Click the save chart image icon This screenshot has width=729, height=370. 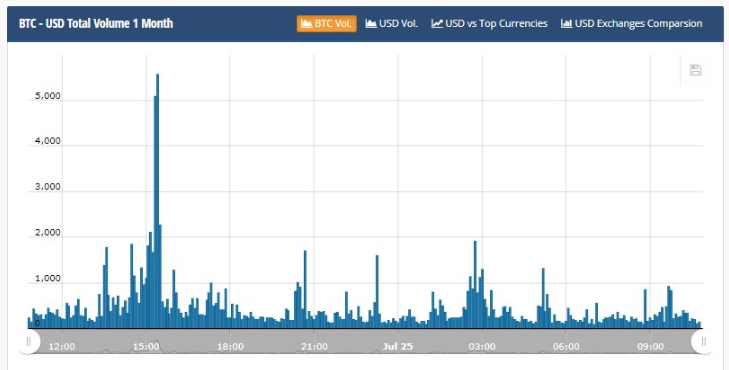[x=695, y=70]
